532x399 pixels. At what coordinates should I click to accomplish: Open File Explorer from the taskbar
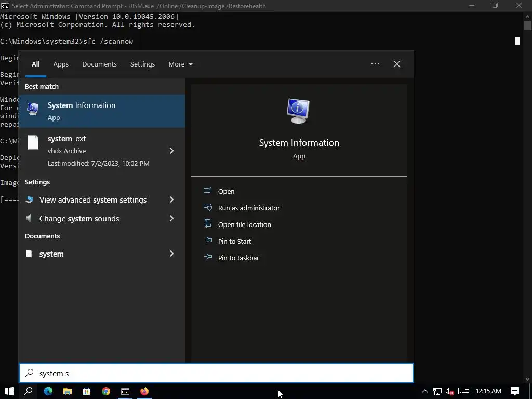point(68,391)
